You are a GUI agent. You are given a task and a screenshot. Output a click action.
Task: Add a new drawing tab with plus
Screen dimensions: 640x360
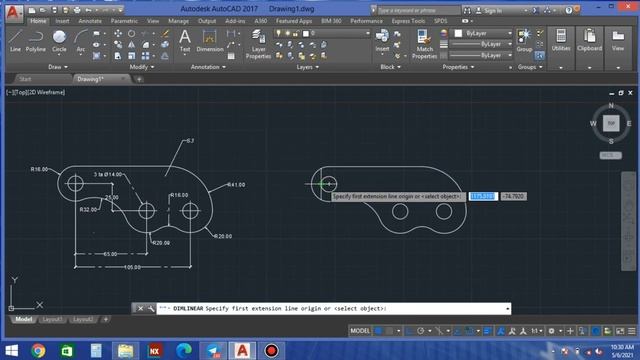[x=139, y=79]
